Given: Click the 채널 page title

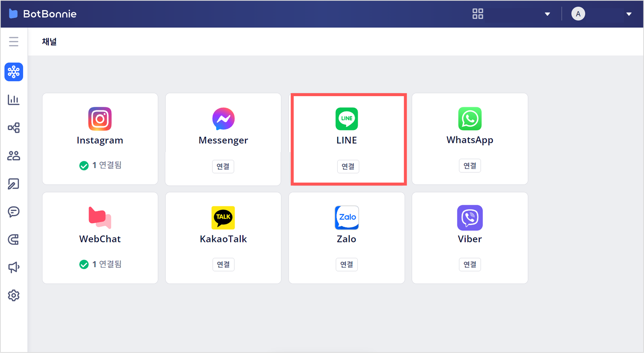Looking at the screenshot, I should (49, 41).
